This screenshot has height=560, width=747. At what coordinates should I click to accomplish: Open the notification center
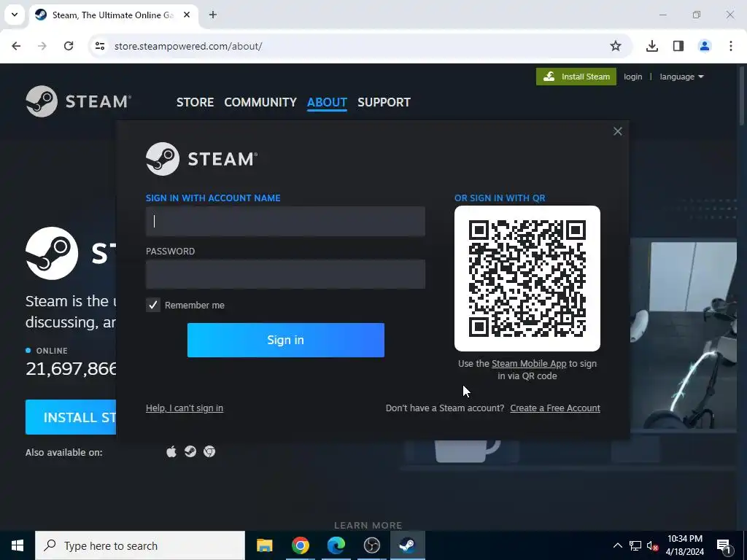coord(724,545)
